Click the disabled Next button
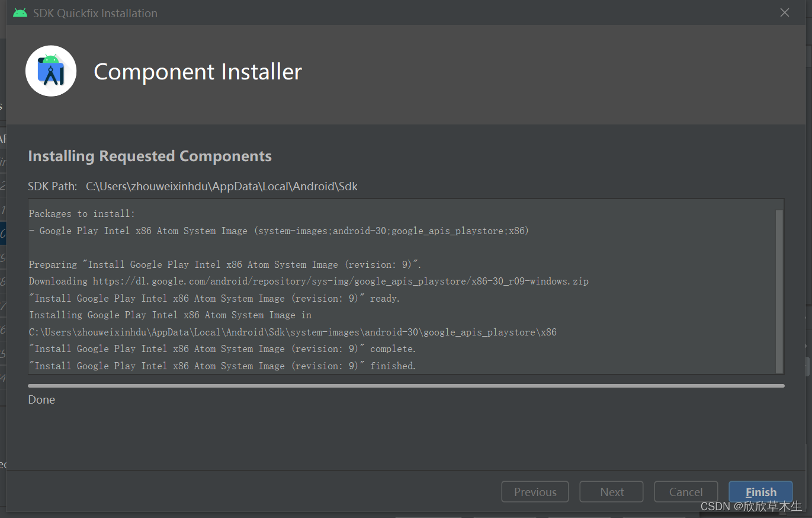The height and width of the screenshot is (518, 812). [x=611, y=492]
